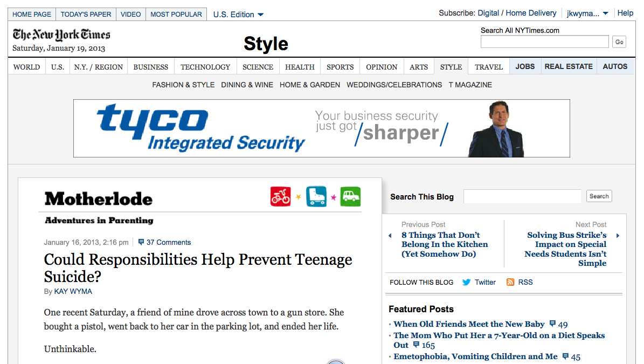Click the Search All NYTimes.com input field

coord(545,42)
